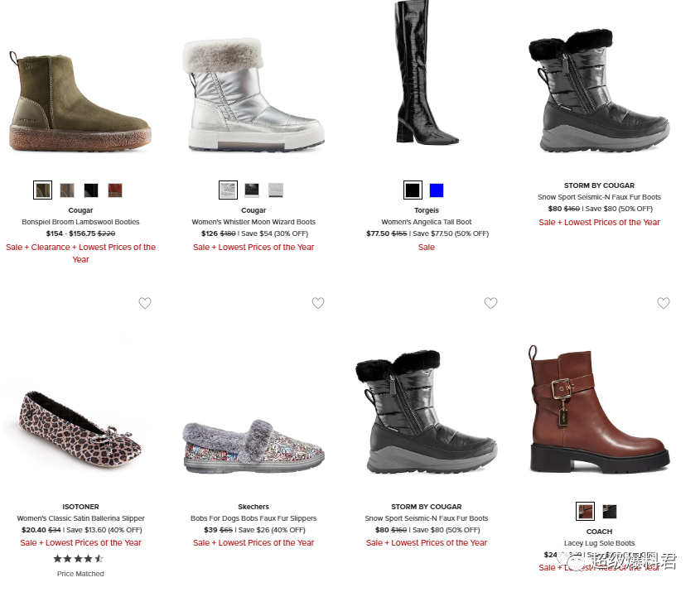Viewport: 700px width, 592px height.
Task: Click Women's Angelica Tall Boot title
Action: click(x=427, y=222)
